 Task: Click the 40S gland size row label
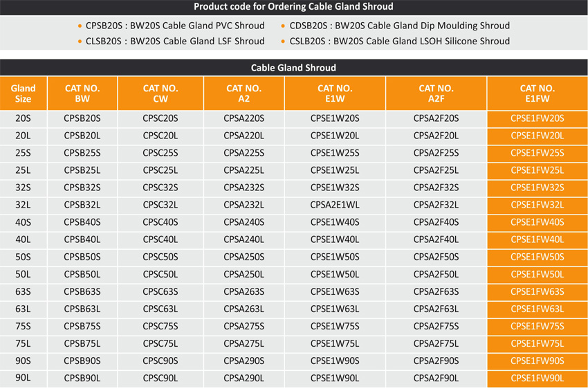coord(24,223)
